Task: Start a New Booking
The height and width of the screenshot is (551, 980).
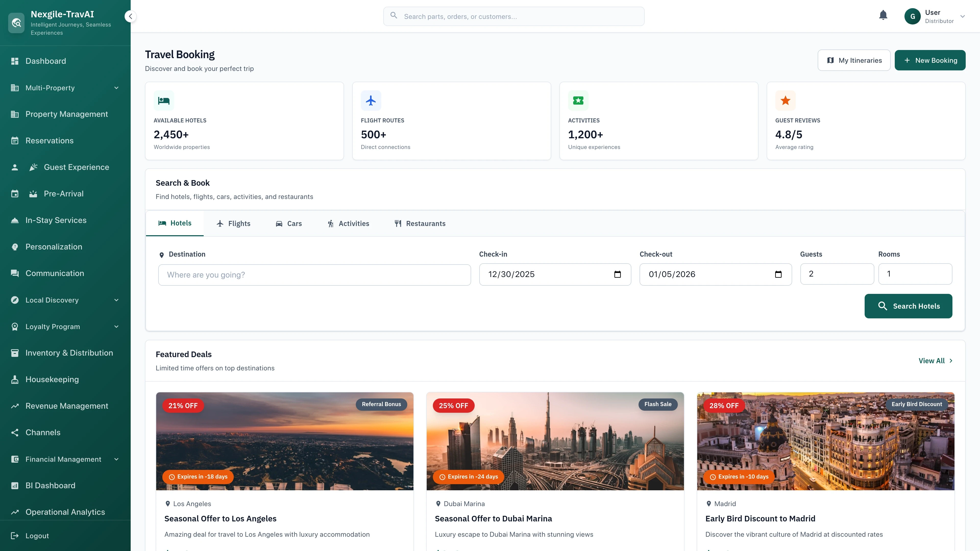Action: (x=930, y=60)
